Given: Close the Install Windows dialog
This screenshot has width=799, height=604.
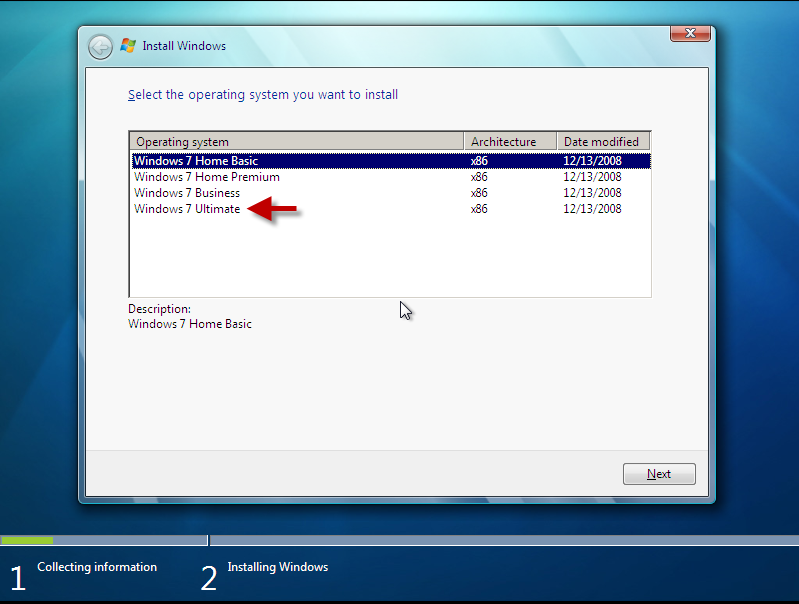Looking at the screenshot, I should (x=690, y=34).
